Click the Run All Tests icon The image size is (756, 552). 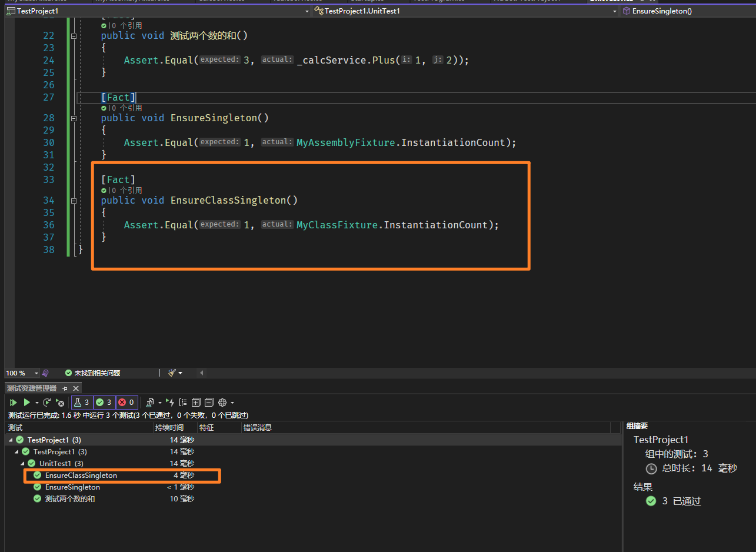coord(13,403)
